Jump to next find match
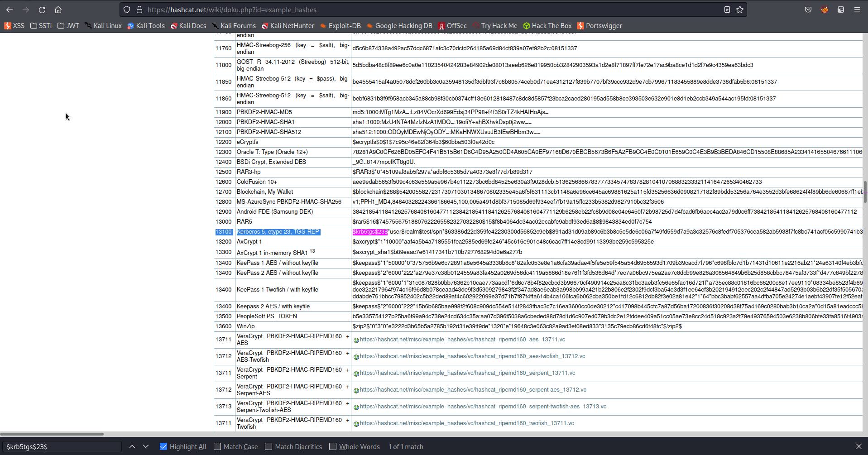The image size is (868, 455). click(146, 447)
